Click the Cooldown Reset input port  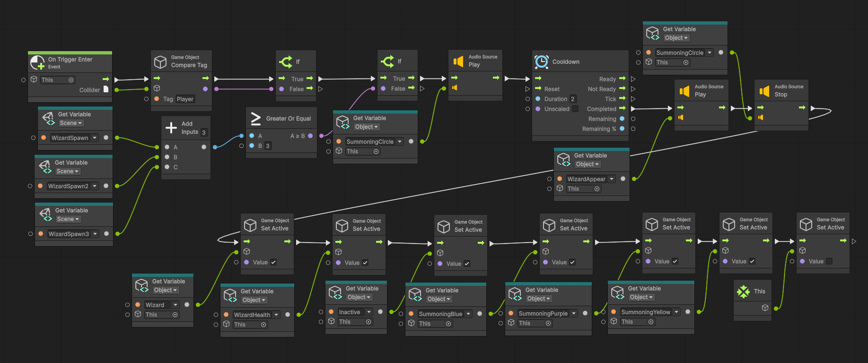[x=528, y=89]
